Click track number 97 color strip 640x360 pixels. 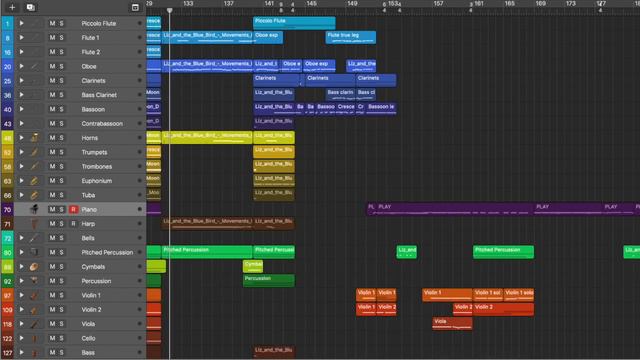(7, 295)
